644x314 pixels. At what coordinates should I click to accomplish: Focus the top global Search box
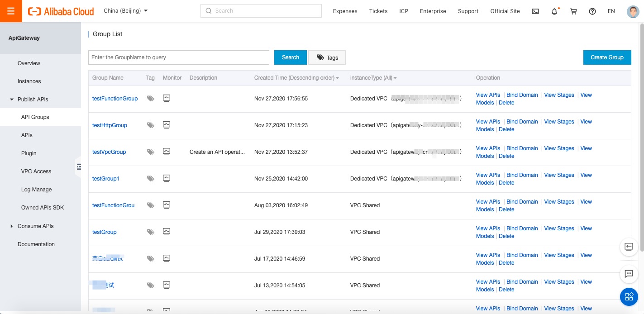(x=261, y=11)
